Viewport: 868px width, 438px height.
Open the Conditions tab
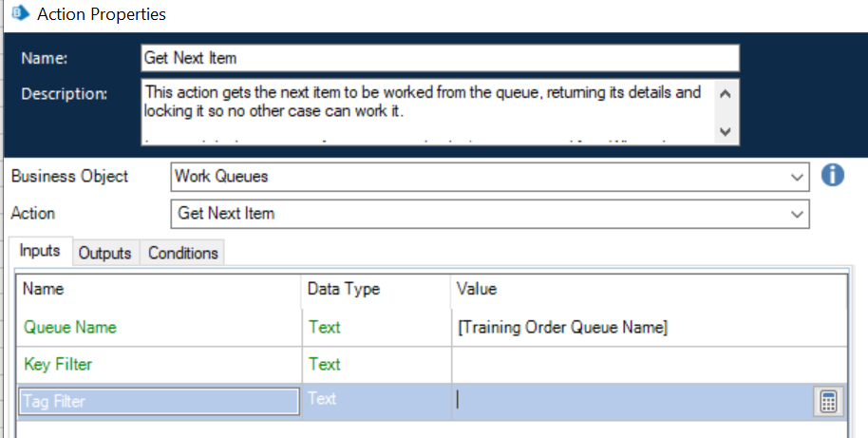[x=183, y=253]
